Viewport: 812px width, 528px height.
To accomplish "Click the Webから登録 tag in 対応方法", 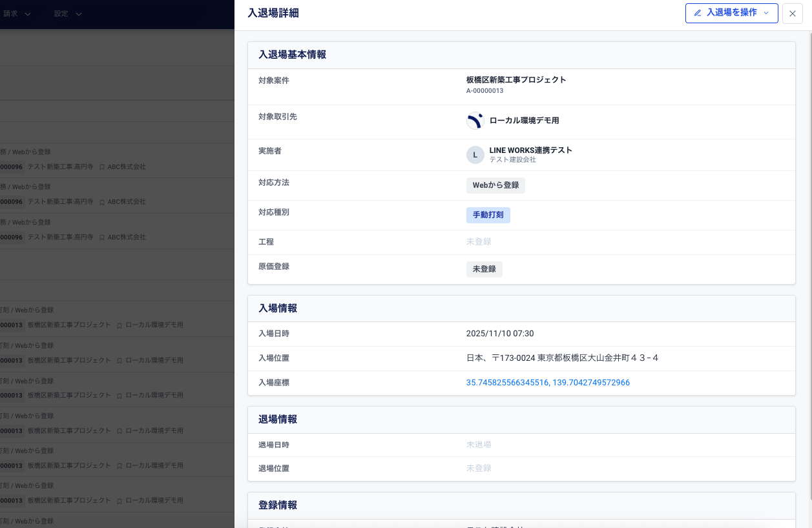I will pos(495,185).
